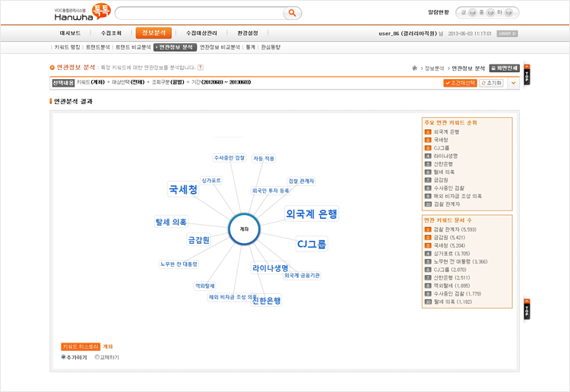Screen dimensions: 570x392
Task: Switch to 트랜드분석 submenu
Action: 98,47
